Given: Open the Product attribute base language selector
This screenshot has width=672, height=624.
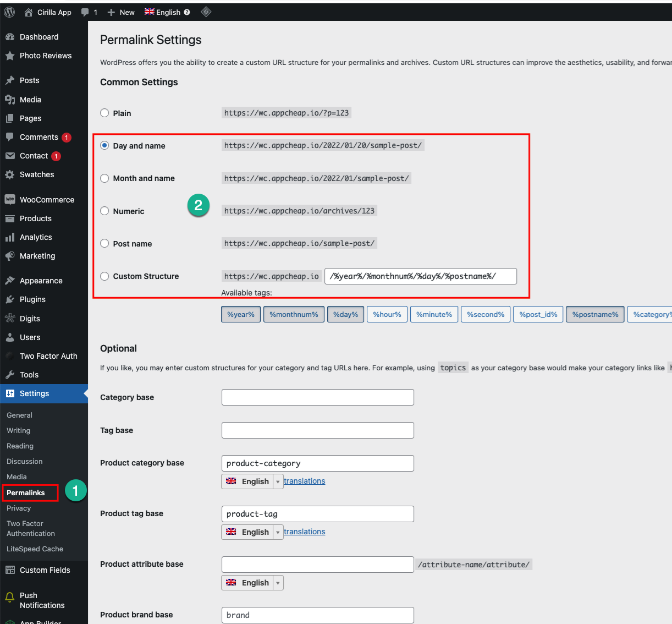Looking at the screenshot, I should click(x=278, y=582).
